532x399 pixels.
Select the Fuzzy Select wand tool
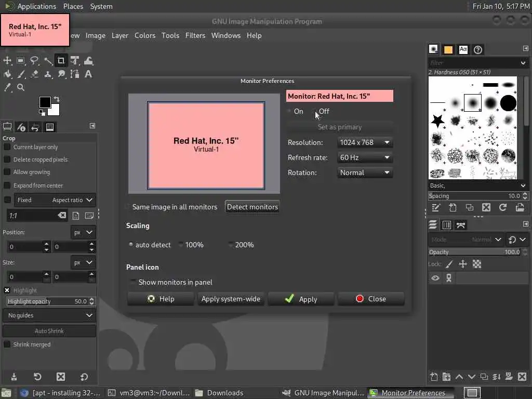[x=48, y=61]
